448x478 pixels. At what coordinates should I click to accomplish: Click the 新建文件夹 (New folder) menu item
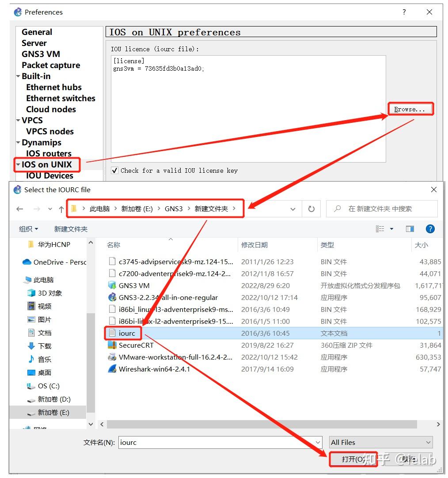[71, 229]
